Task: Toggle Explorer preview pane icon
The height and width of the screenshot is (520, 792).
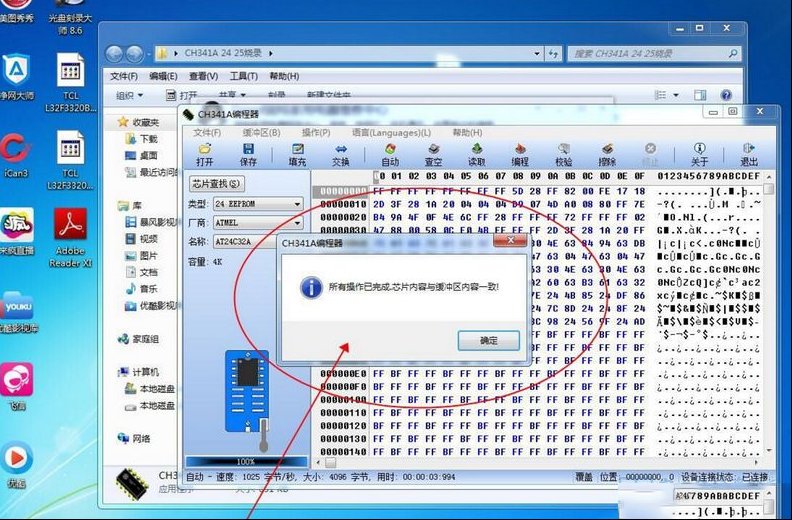Action: [700, 95]
